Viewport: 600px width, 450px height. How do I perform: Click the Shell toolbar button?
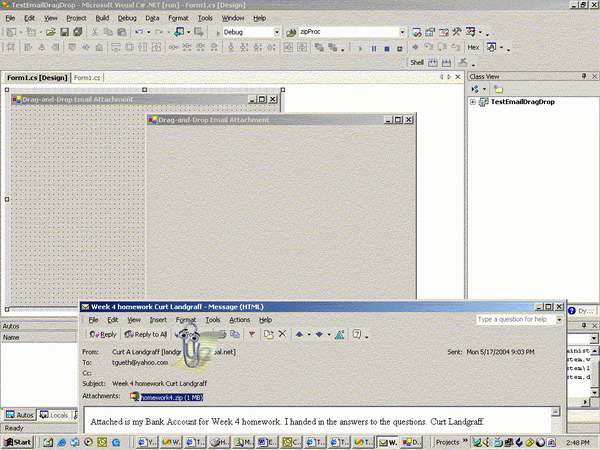(x=417, y=62)
